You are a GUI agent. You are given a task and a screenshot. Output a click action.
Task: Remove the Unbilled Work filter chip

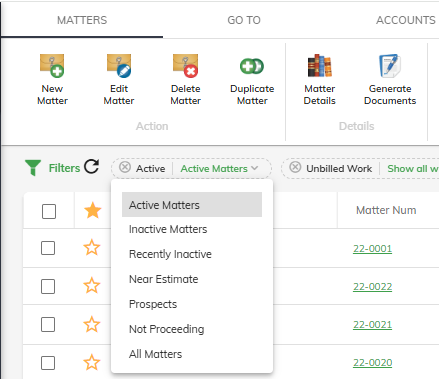click(295, 167)
